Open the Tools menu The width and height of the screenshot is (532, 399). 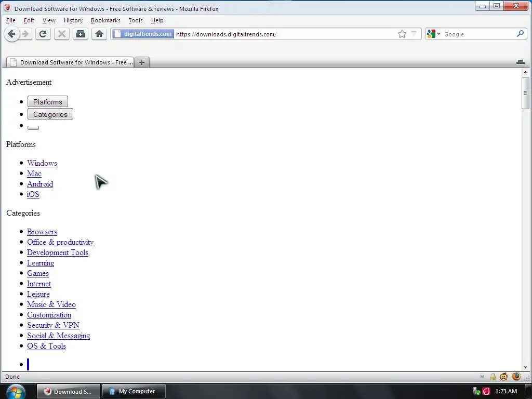[x=136, y=20]
